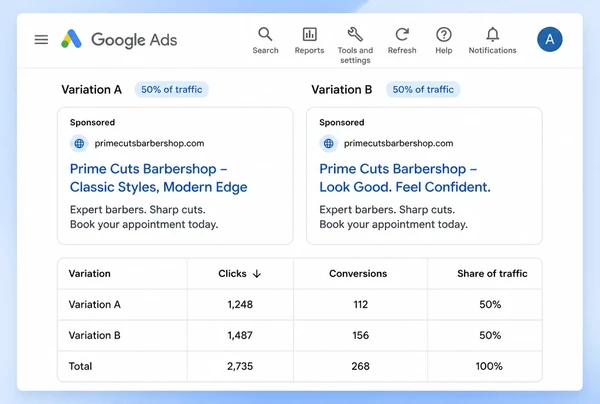Select the Total row label
Screen dimensions: 600x404
coord(80,366)
